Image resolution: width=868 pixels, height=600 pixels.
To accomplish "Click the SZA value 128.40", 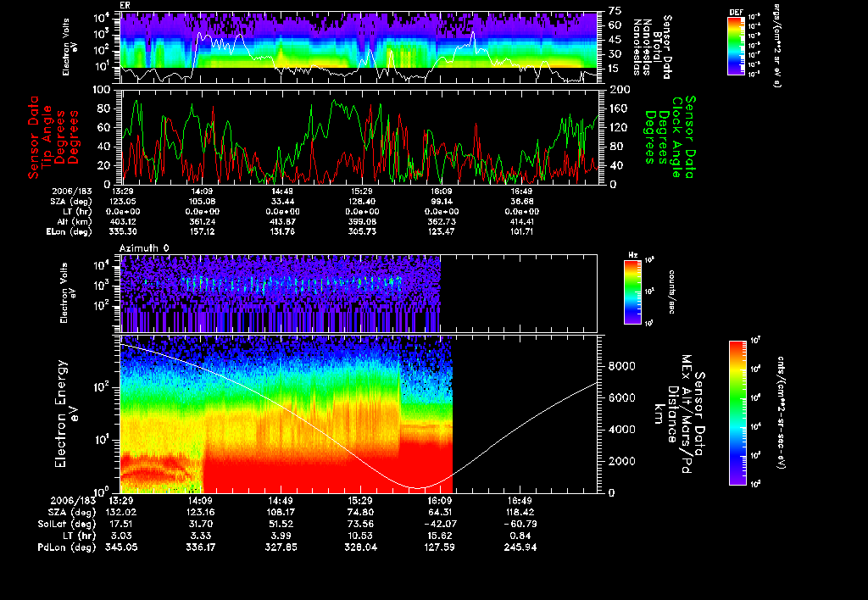I will pyautogui.click(x=362, y=202).
